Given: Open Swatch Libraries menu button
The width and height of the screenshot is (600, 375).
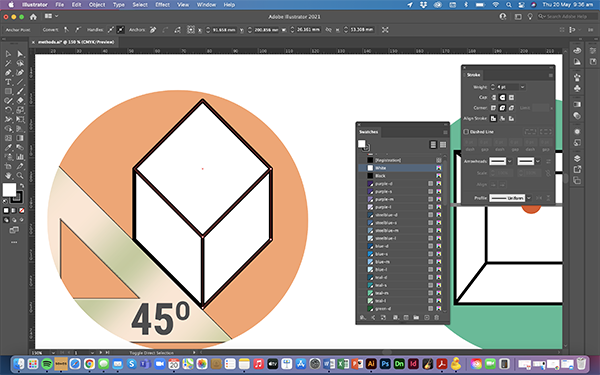Looking at the screenshot, I should (363, 318).
